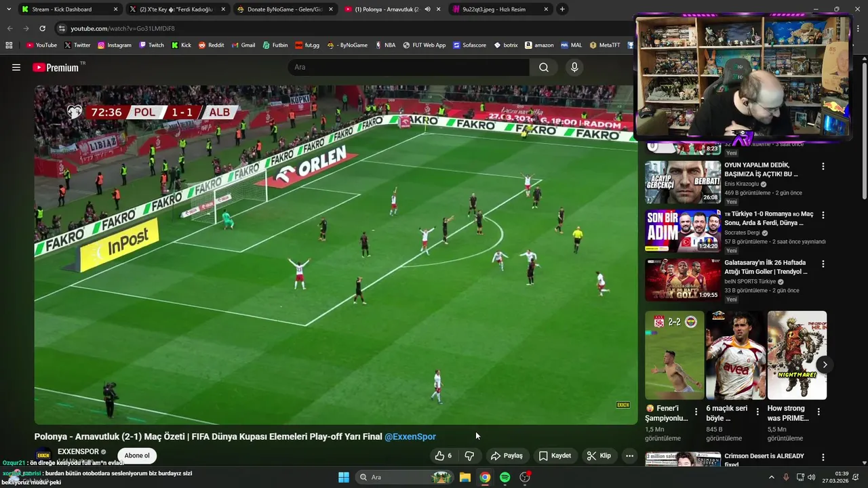Open the Twitch bookmark
This screenshot has height=488, width=868.
[151, 45]
